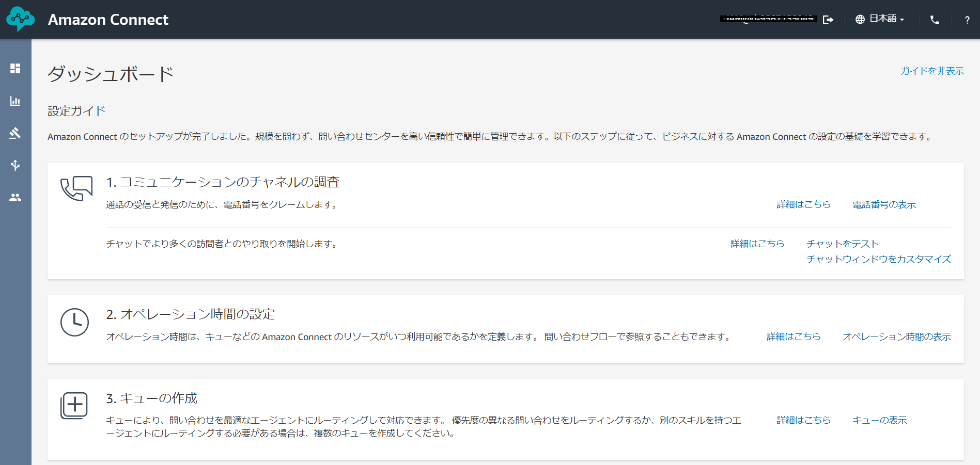
Task: Open 電話番号の表示 link
Action: pyautogui.click(x=884, y=205)
